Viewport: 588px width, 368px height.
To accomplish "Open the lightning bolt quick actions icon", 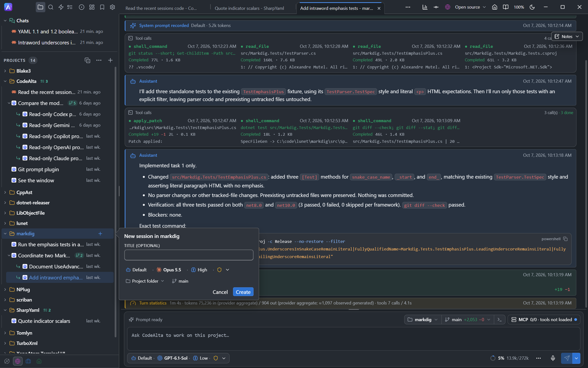I will point(61,7).
